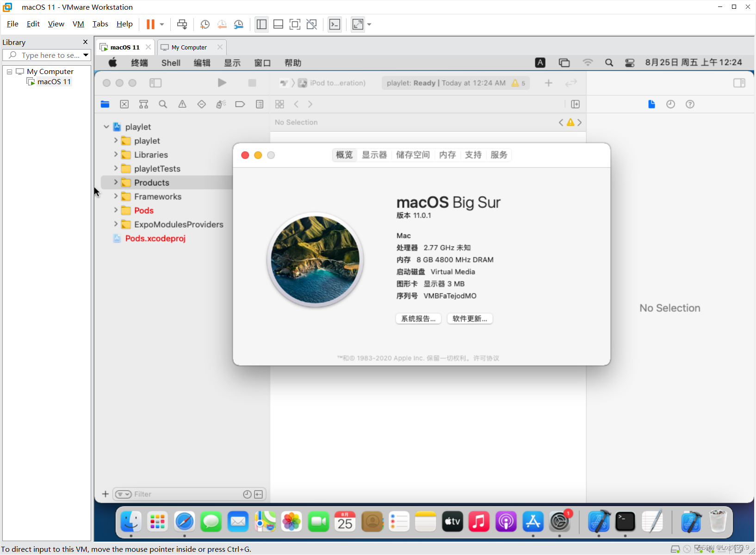Open the Debug navigator icon
756x555 pixels.
pyautogui.click(x=221, y=104)
